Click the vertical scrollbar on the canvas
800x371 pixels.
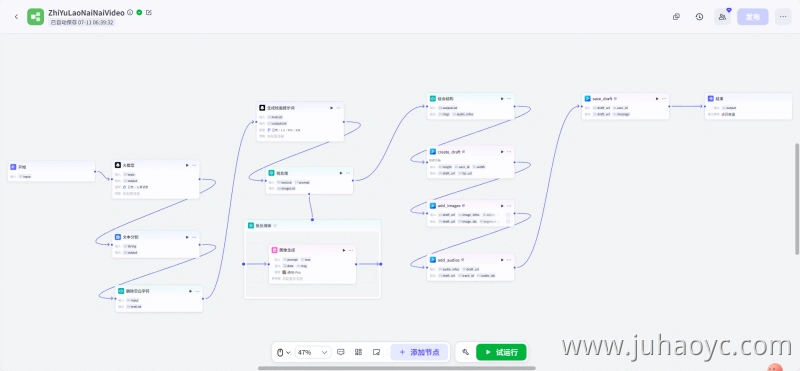point(797,199)
